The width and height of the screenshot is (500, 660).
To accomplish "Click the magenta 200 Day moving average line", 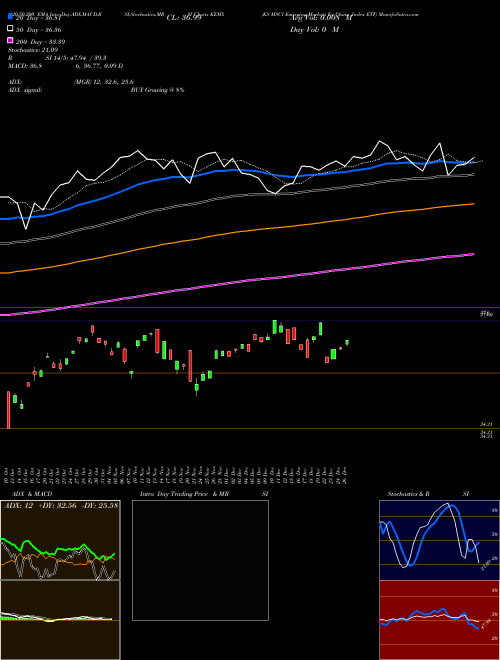I will [x=238, y=280].
